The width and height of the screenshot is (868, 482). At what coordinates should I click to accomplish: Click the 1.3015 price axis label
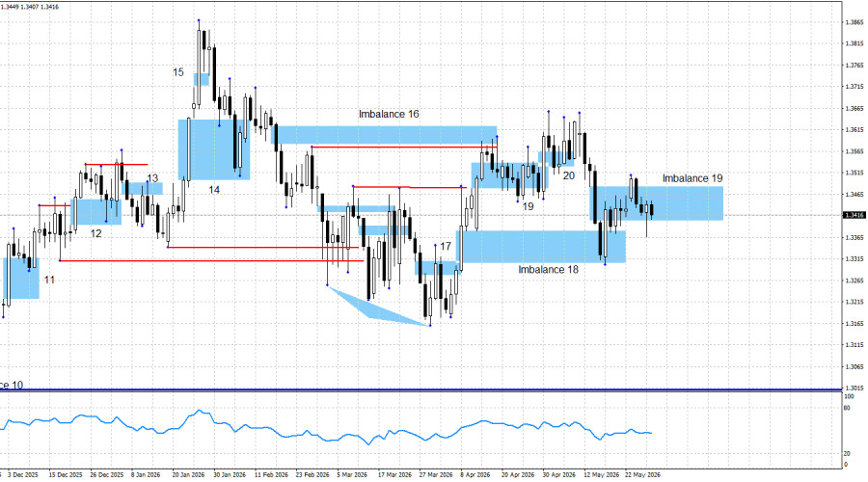point(854,388)
